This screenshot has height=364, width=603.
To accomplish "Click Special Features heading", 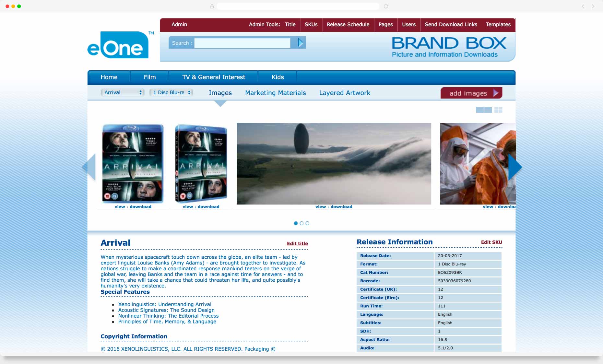I will (x=125, y=292).
